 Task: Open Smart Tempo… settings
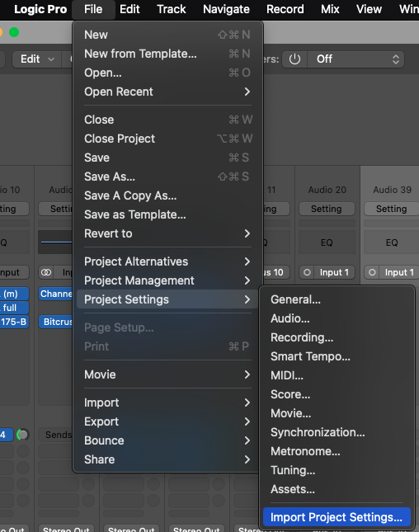tap(337, 356)
